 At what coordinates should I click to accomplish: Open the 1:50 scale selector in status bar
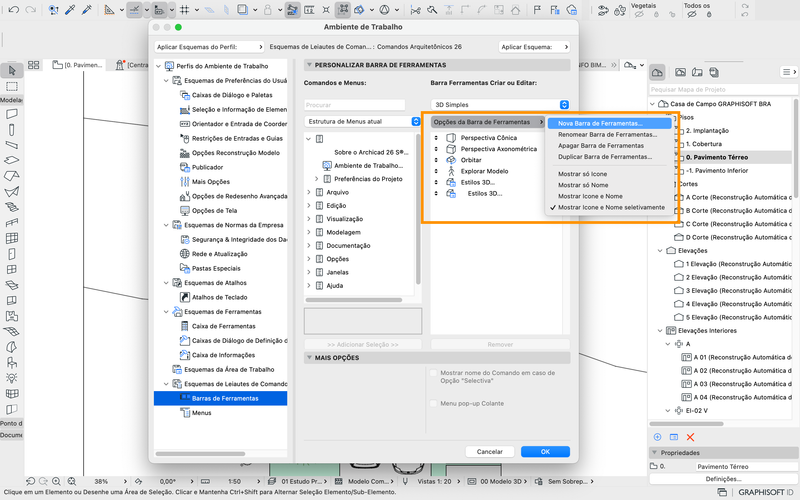235,481
